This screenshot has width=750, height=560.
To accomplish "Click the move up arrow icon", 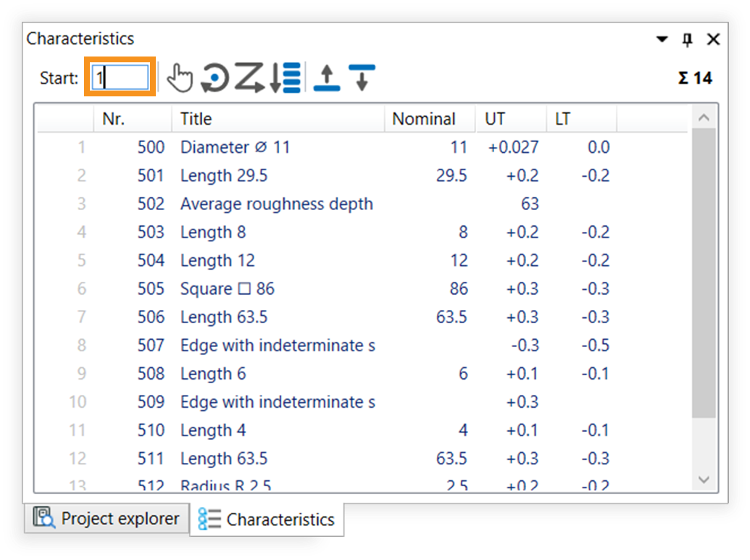I will (x=327, y=78).
